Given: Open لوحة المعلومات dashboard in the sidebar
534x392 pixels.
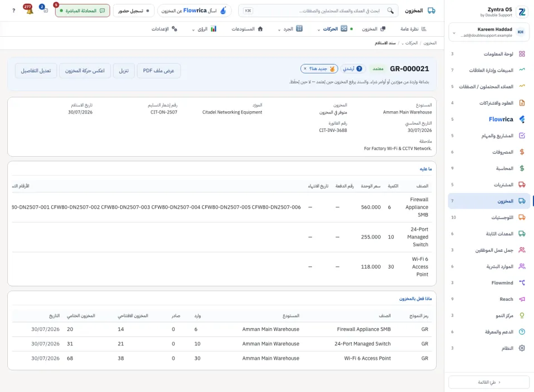Looking at the screenshot, I should (489, 54).
